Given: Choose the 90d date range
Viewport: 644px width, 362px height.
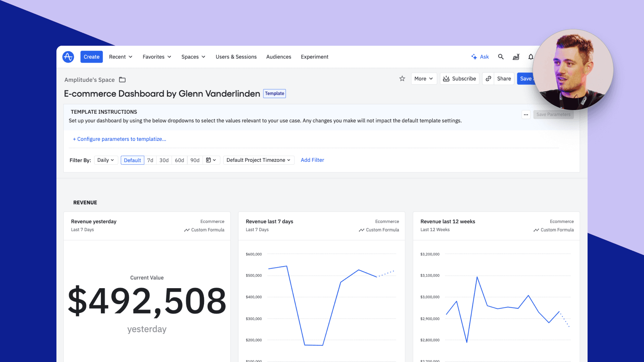Looking at the screenshot, I should coord(195,160).
